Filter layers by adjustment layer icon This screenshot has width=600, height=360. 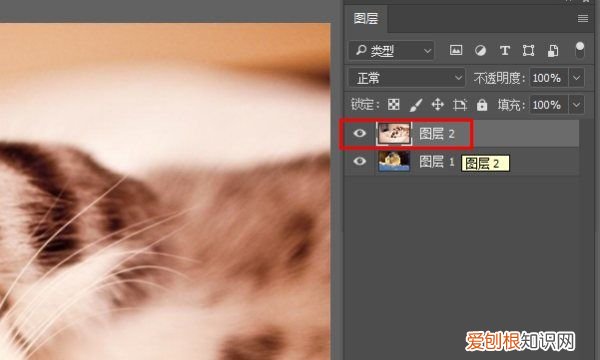480,50
